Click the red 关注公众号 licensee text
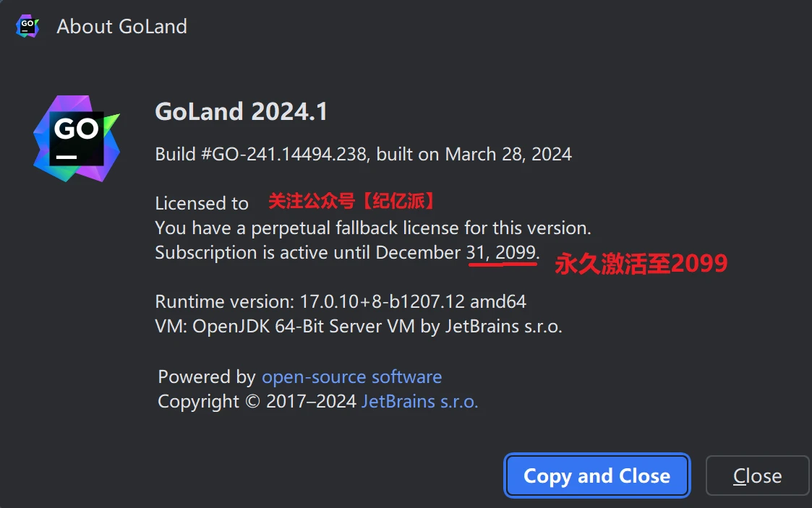 tap(352, 201)
